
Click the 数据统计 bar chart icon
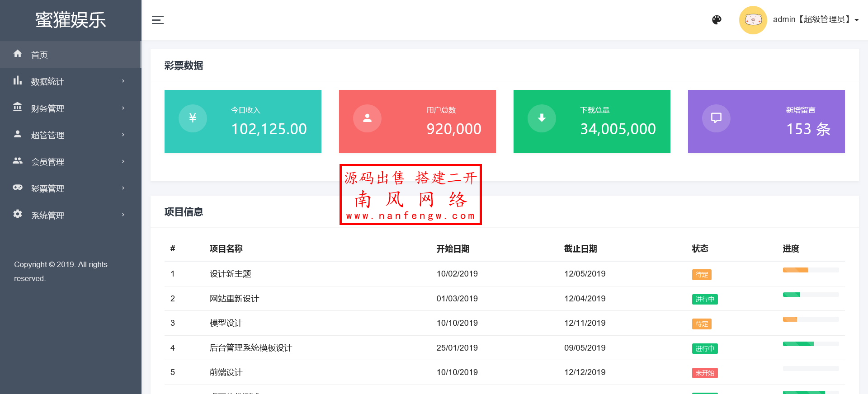click(x=18, y=81)
